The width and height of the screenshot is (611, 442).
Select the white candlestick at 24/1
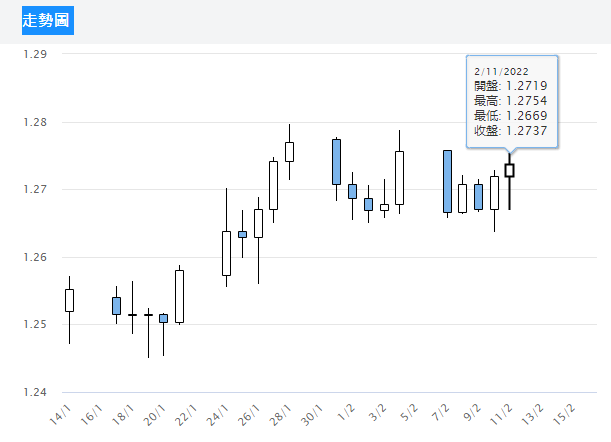coord(226,253)
